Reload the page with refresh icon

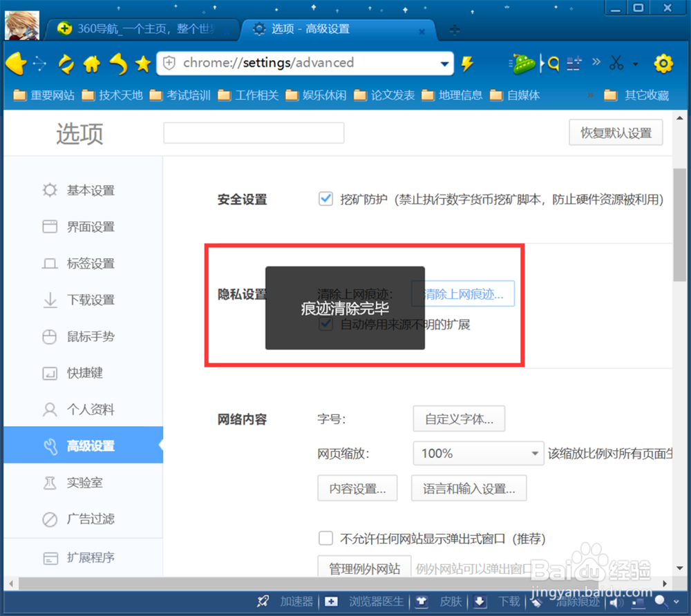(66, 64)
